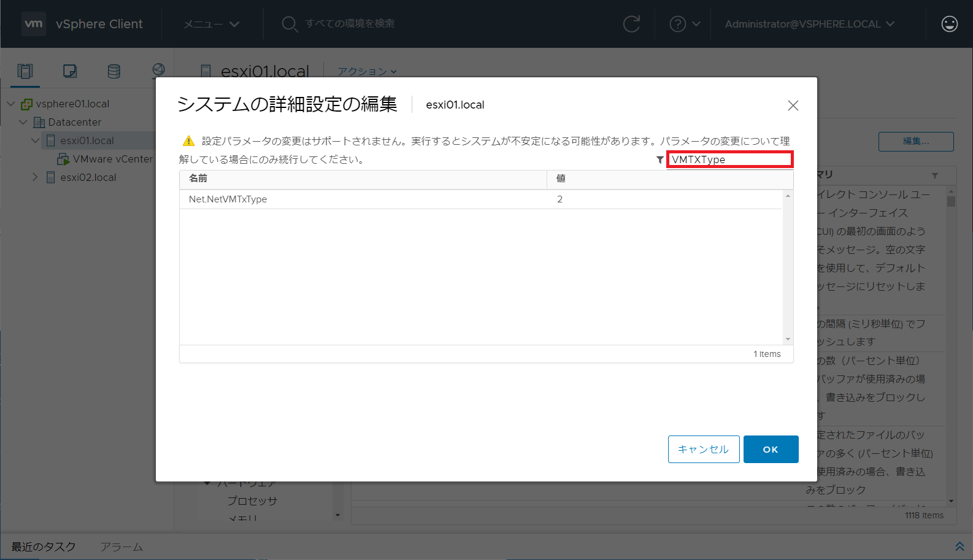Open the メニュー dropdown

tap(212, 24)
